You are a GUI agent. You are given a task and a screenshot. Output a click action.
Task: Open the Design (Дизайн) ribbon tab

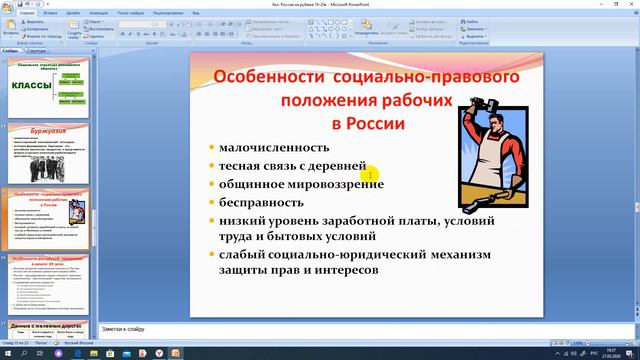click(x=73, y=13)
